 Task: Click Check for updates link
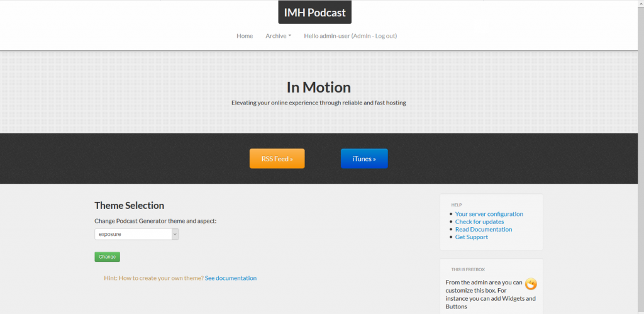479,222
